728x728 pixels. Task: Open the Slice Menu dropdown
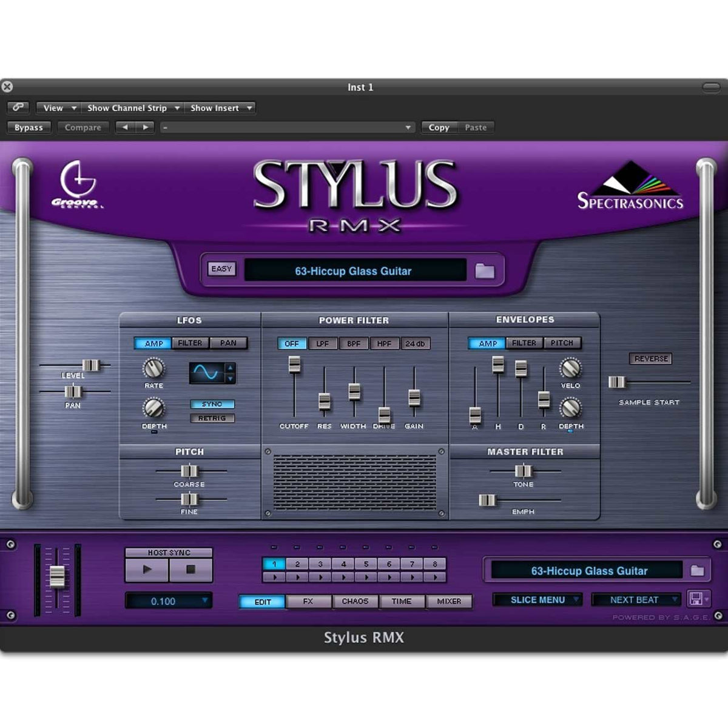click(x=538, y=599)
